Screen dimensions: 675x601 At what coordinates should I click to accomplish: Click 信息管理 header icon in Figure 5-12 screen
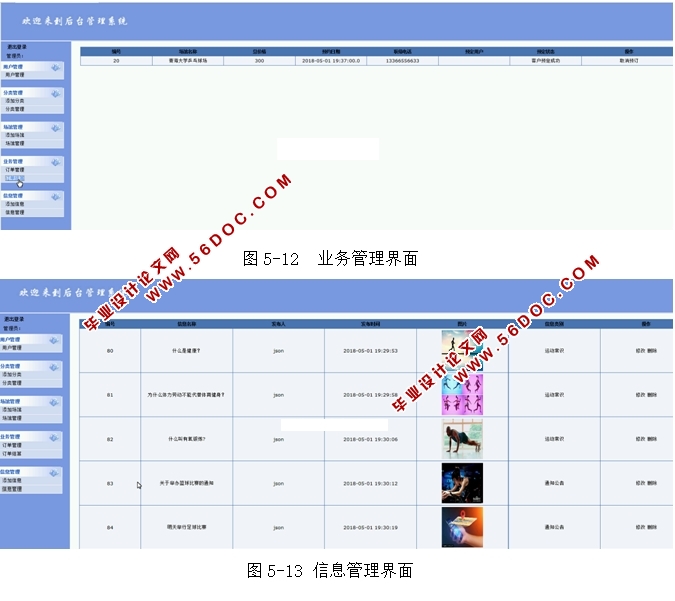[x=56, y=197]
